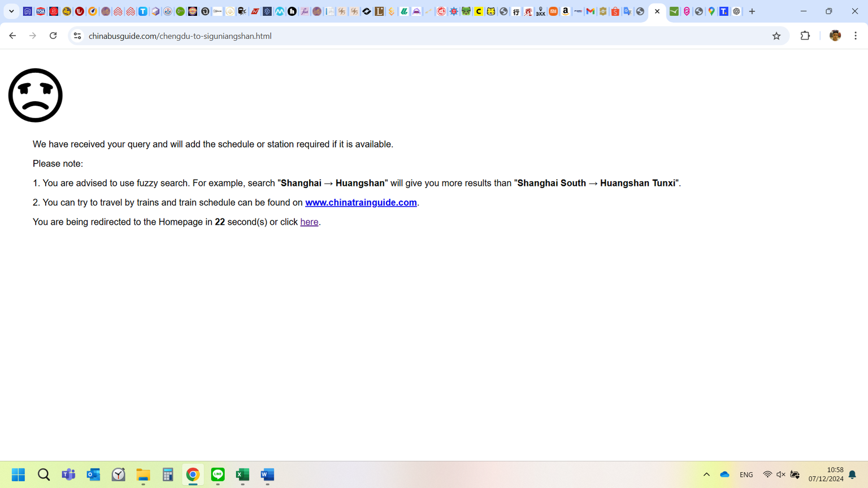Close the current active tab
The width and height of the screenshot is (868, 488).
pyautogui.click(x=657, y=11)
